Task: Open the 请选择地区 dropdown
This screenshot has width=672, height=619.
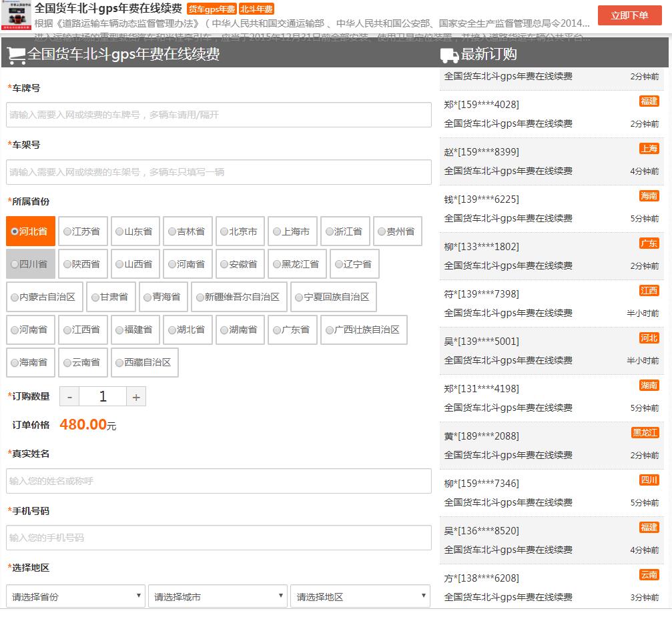Action: tap(360, 596)
